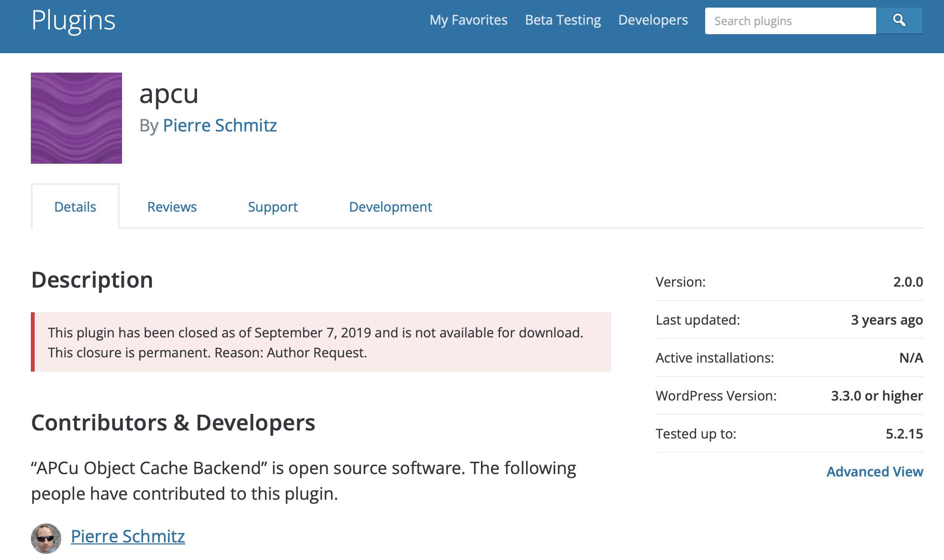Open the Beta Testing page
This screenshot has width=944, height=560.
tap(563, 20)
